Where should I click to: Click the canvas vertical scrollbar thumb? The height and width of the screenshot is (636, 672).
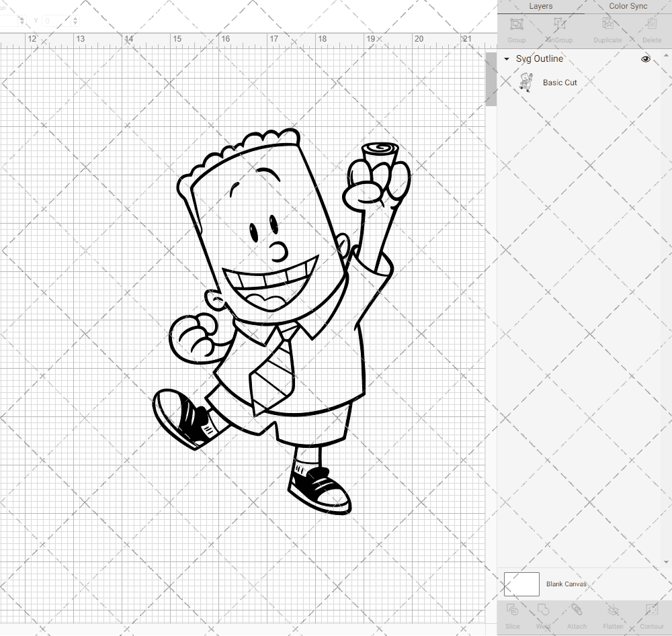tap(491, 79)
